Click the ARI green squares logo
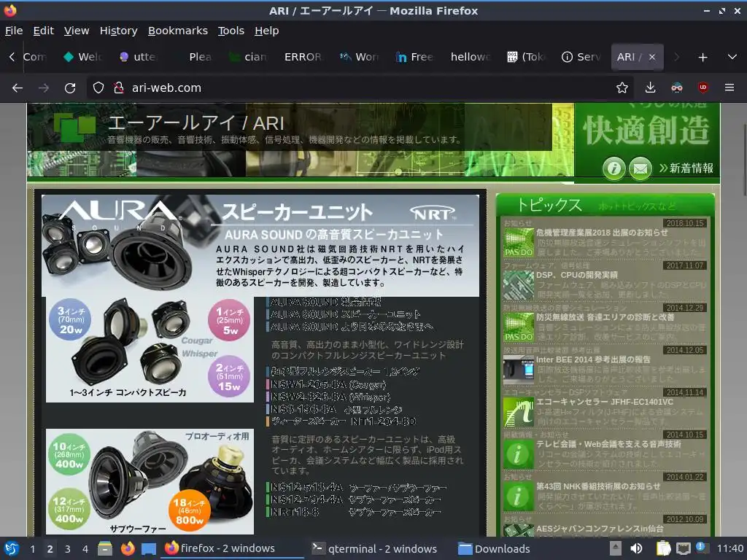The height and width of the screenshot is (560, 747). click(x=74, y=126)
